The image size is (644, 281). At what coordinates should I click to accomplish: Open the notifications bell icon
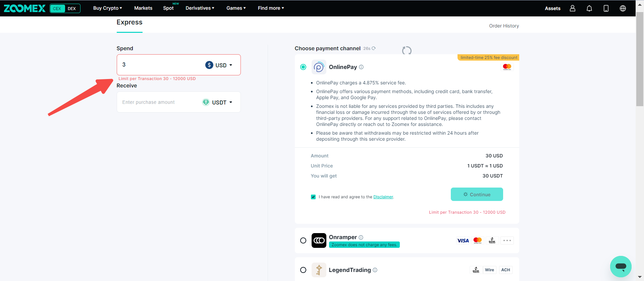click(x=589, y=8)
